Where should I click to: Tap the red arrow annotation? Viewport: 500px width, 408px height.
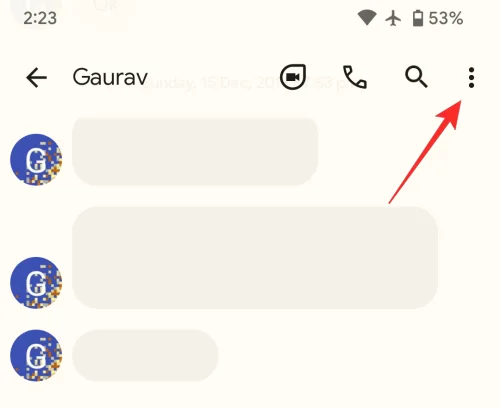coord(425,152)
